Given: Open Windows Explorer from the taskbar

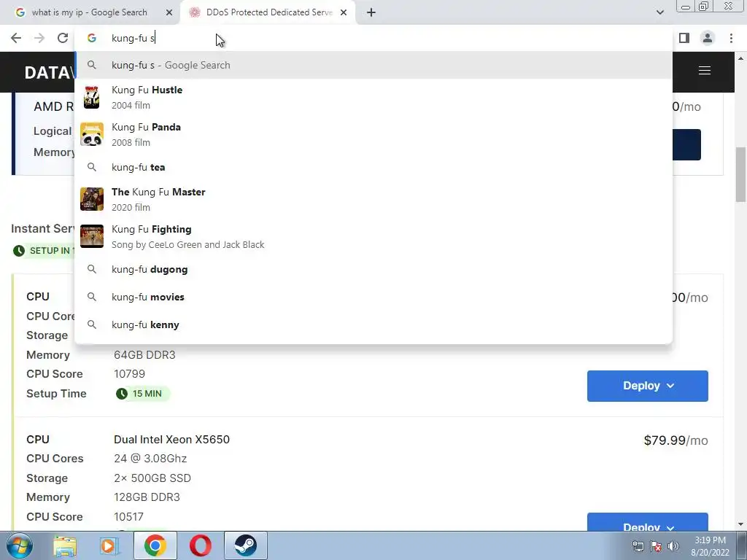Looking at the screenshot, I should tap(65, 545).
